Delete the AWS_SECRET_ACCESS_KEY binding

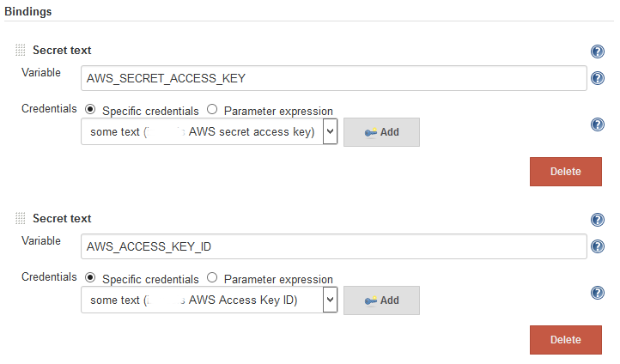[x=566, y=172]
